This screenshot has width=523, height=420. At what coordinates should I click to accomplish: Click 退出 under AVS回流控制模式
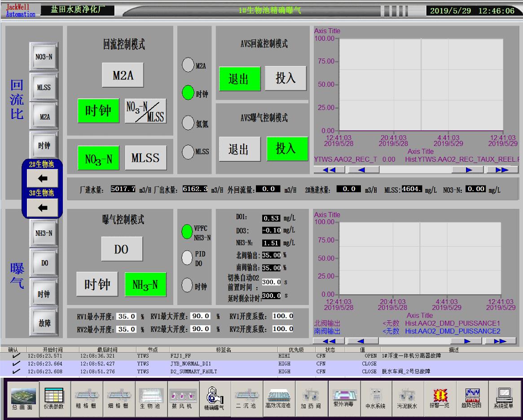coord(240,79)
